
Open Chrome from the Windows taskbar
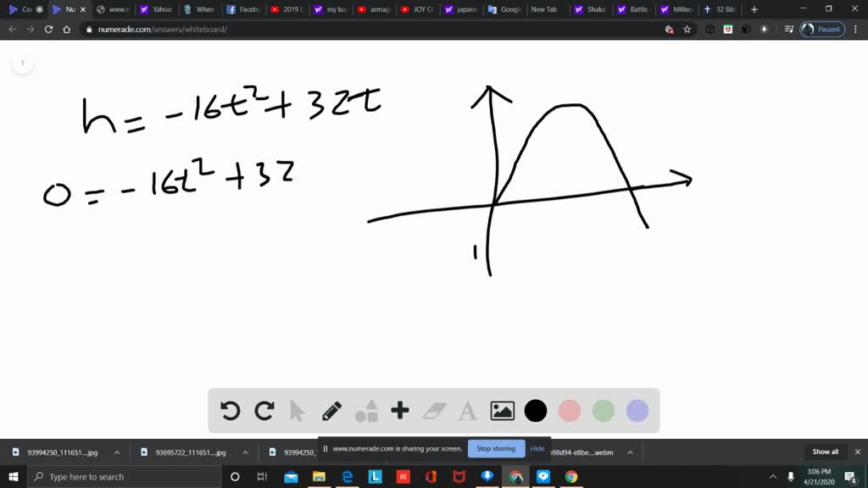pos(515,476)
